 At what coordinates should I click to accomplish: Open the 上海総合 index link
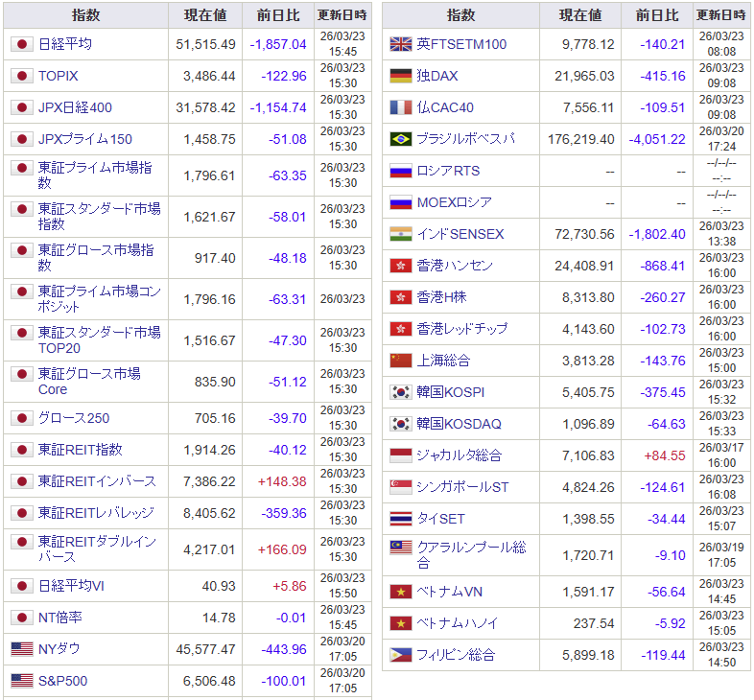[x=443, y=361]
